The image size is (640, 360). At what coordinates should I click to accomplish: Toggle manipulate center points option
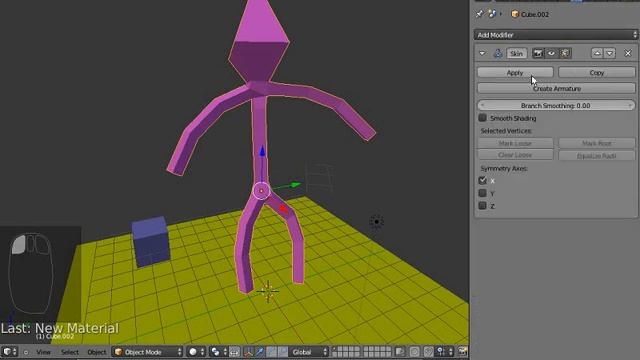tap(234, 352)
